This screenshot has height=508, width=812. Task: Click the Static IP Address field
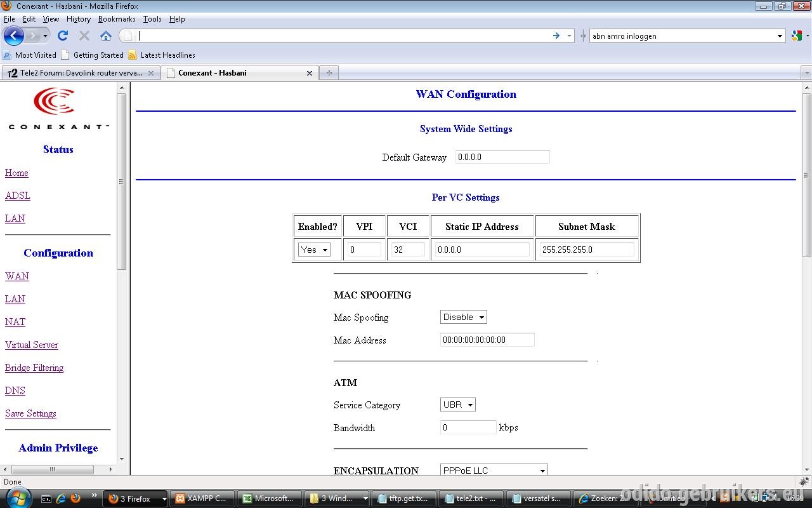click(x=482, y=250)
